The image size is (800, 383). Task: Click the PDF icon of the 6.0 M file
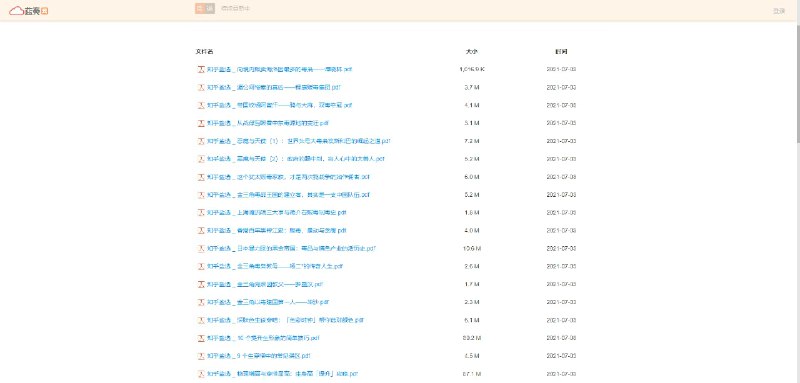pyautogui.click(x=201, y=177)
